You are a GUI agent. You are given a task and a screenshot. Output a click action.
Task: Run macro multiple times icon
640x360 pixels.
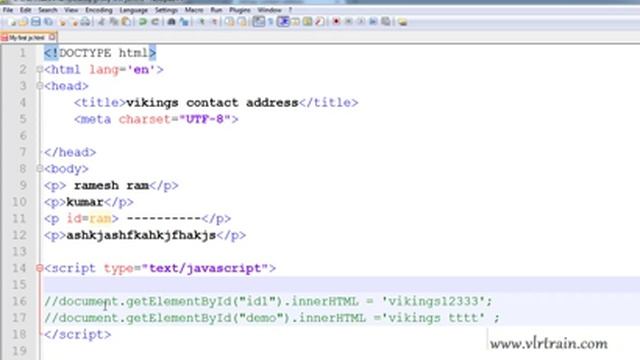click(x=373, y=22)
